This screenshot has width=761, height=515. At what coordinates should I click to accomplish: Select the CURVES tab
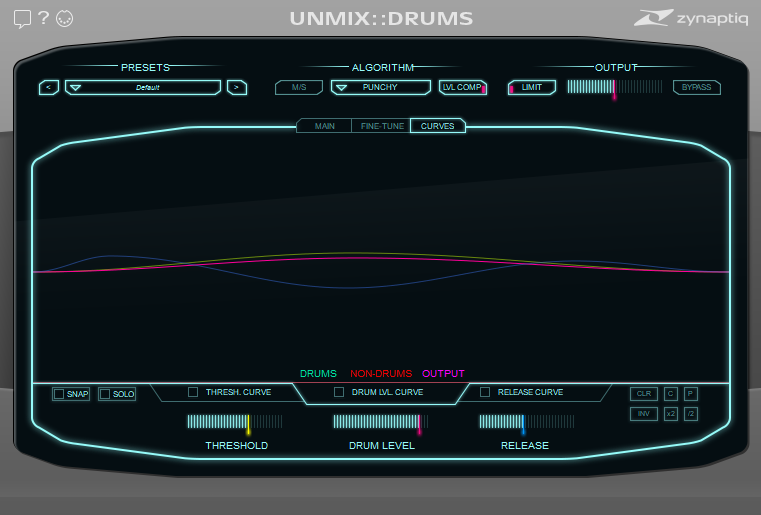[x=438, y=126]
